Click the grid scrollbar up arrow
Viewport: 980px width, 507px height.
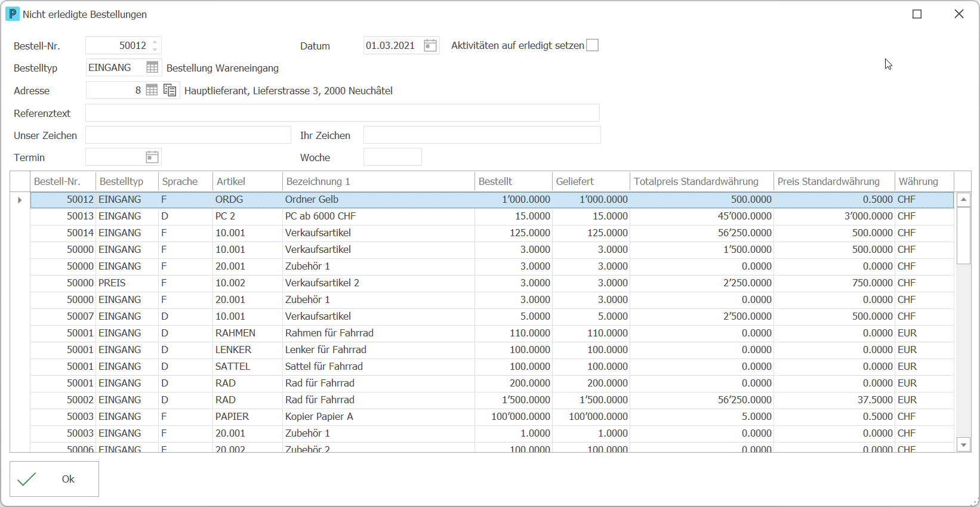point(963,200)
